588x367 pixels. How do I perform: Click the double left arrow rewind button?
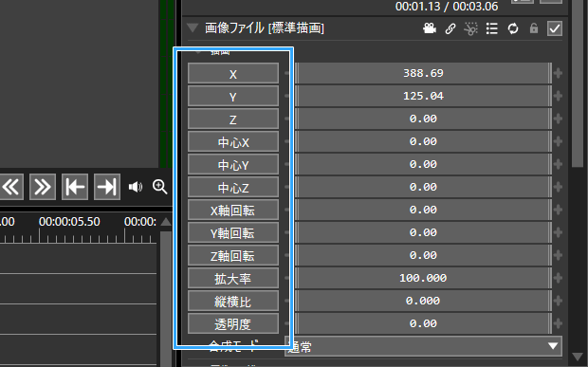click(11, 187)
